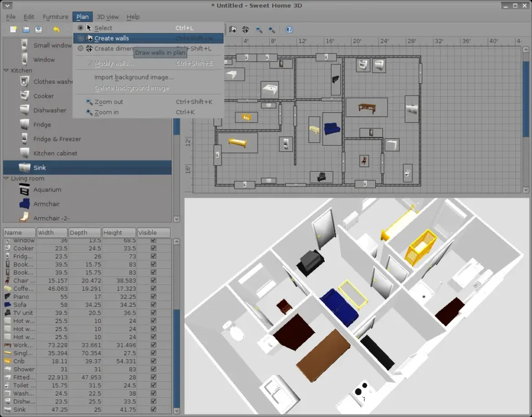Open help with the question mark icon
Screen dimensions: 532x417
point(289,30)
